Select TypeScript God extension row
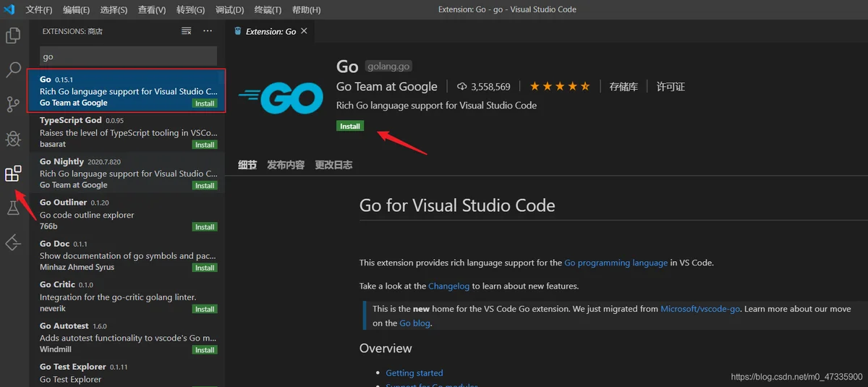The image size is (868, 387). pos(127,132)
